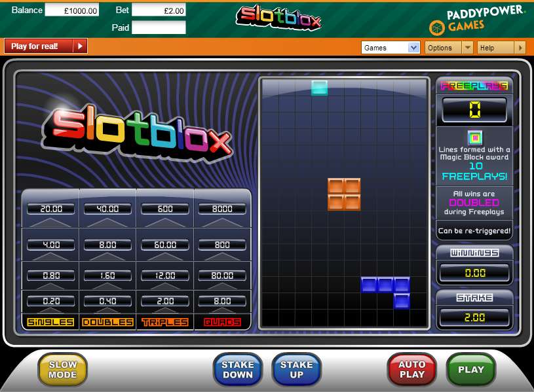This screenshot has width=534, height=392.
Task: Select the QUADS column label
Action: tap(222, 322)
